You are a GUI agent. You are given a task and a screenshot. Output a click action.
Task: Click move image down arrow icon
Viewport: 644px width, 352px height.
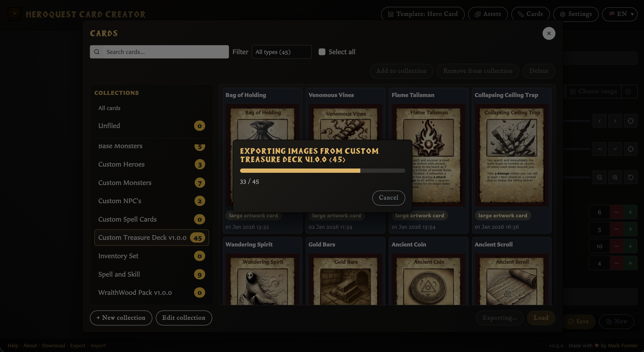pyautogui.click(x=615, y=149)
